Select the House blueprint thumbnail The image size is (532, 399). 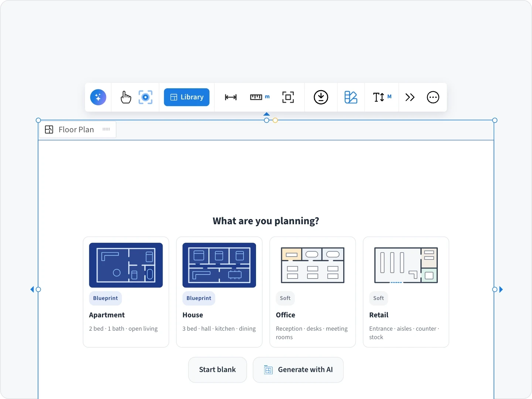[x=219, y=265]
